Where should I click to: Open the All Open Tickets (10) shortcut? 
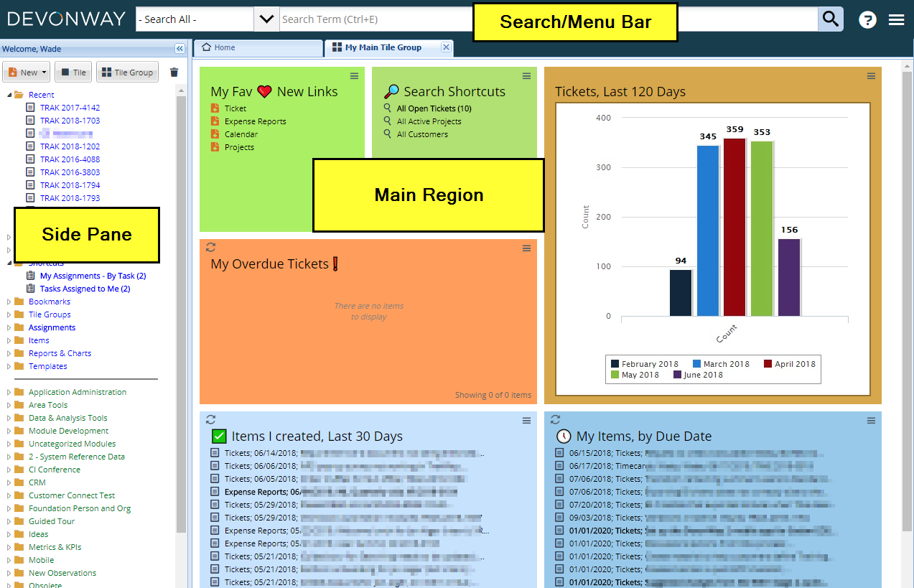(x=434, y=108)
